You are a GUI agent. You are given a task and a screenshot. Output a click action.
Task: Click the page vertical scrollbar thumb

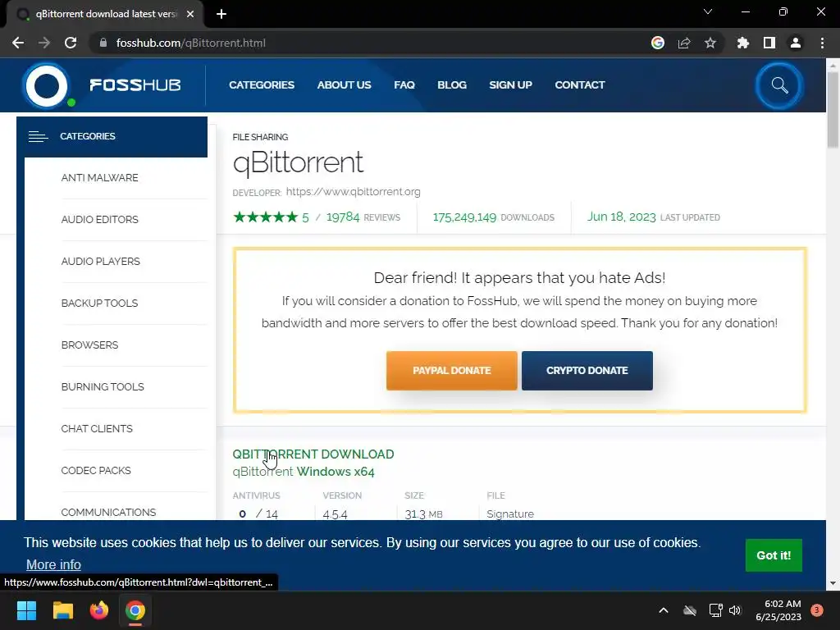pos(833,109)
